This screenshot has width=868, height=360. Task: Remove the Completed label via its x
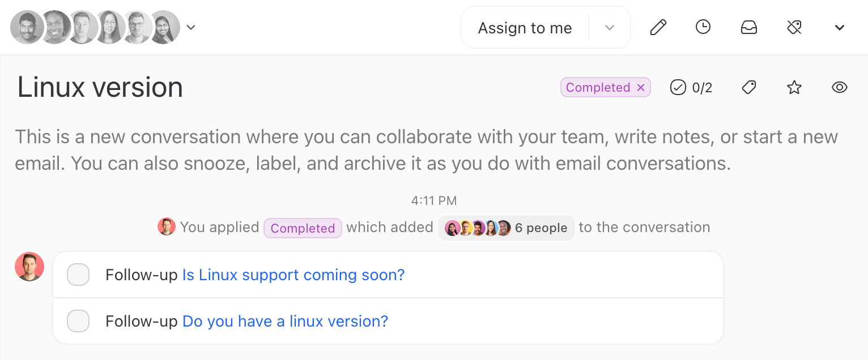(641, 87)
